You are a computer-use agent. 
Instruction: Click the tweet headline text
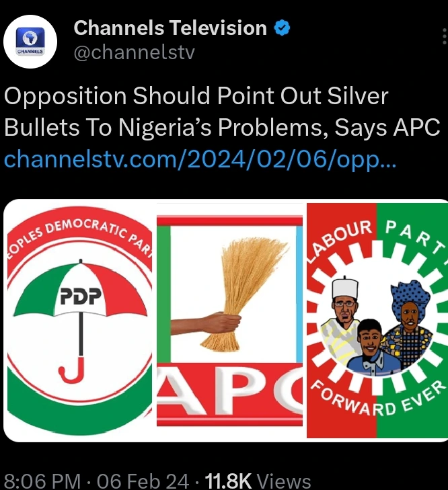222,112
